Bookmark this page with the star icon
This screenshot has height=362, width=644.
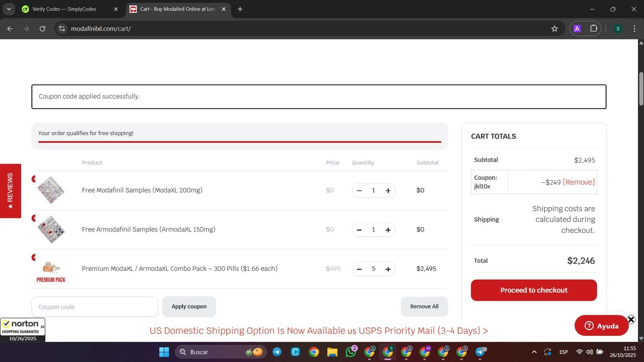click(x=555, y=29)
